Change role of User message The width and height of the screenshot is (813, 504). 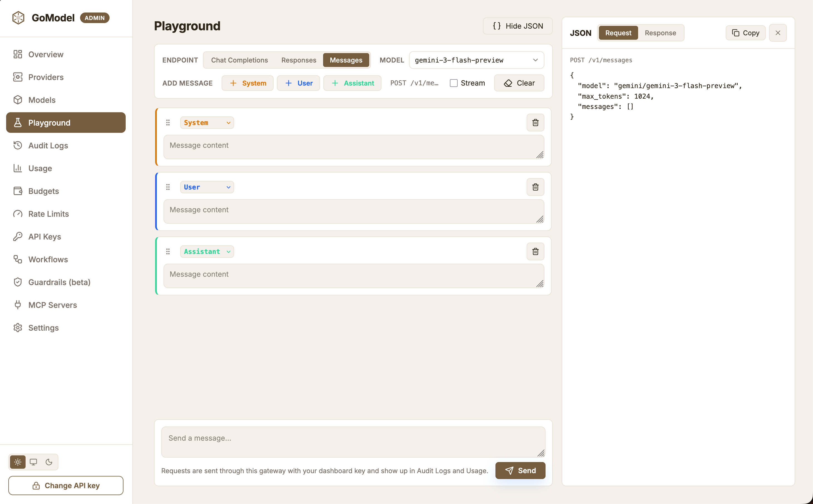click(x=207, y=187)
